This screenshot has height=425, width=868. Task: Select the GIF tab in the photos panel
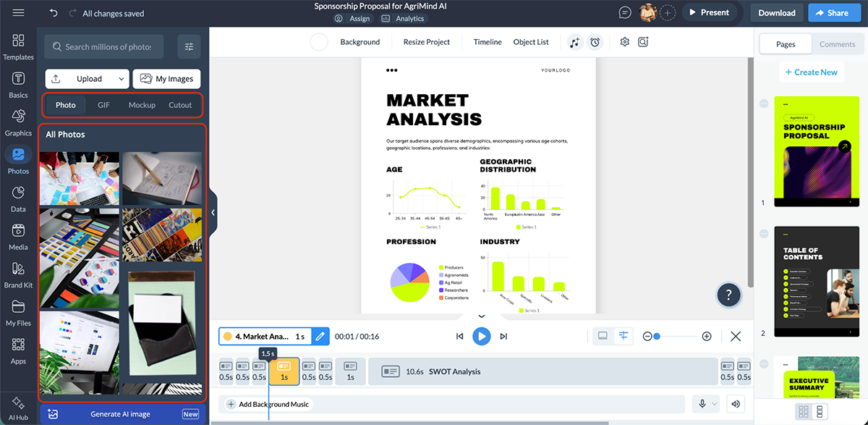point(103,105)
